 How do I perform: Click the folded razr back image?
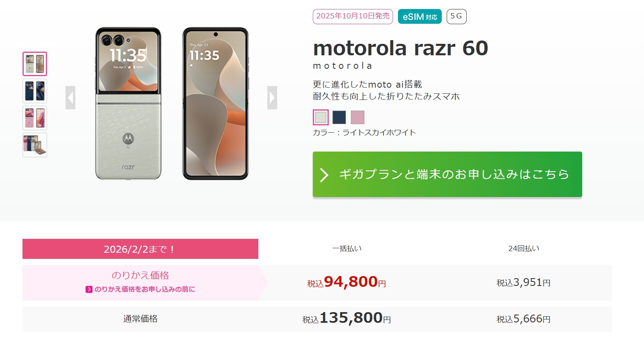(128, 104)
